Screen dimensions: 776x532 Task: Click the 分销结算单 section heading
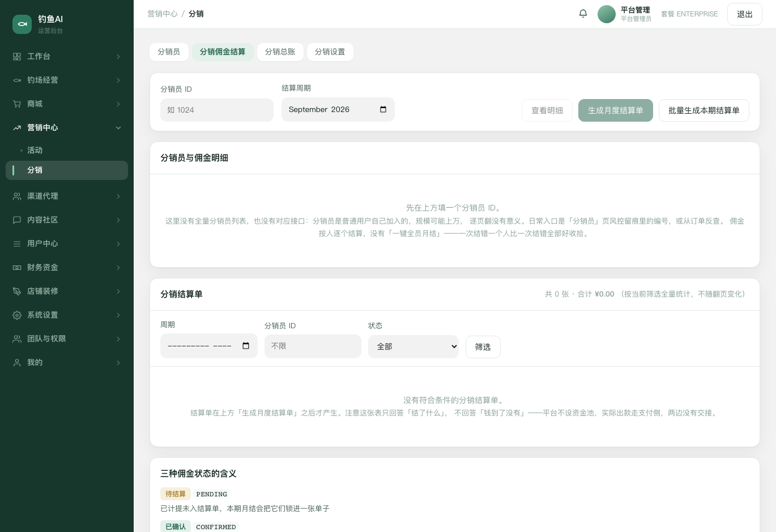coord(181,294)
